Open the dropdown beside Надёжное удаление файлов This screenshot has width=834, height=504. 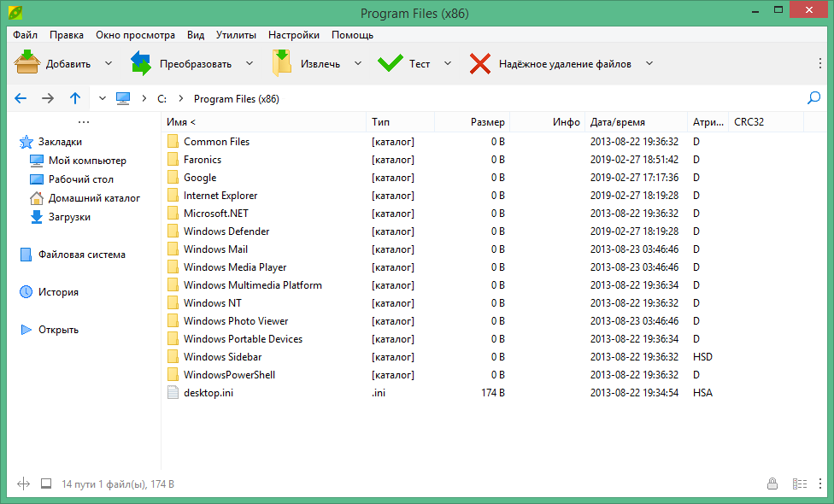click(649, 63)
